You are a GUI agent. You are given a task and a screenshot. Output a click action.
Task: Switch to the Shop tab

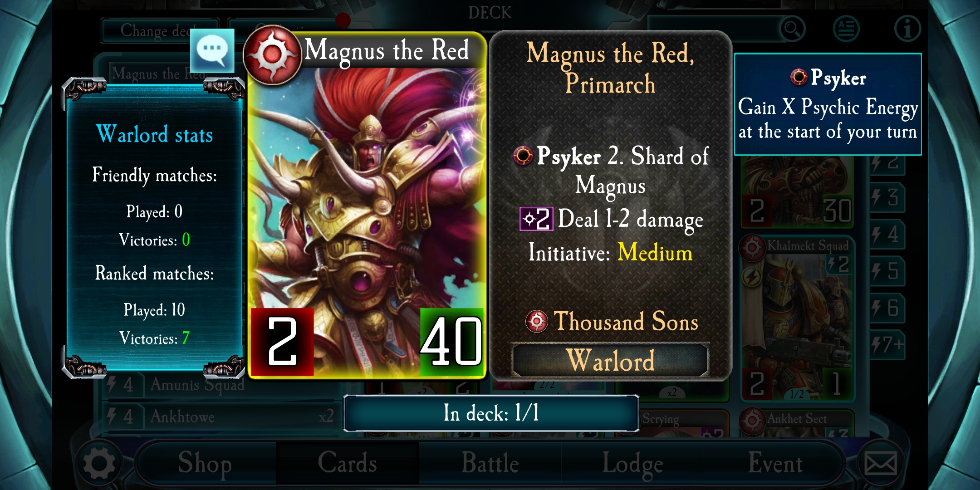pyautogui.click(x=205, y=464)
